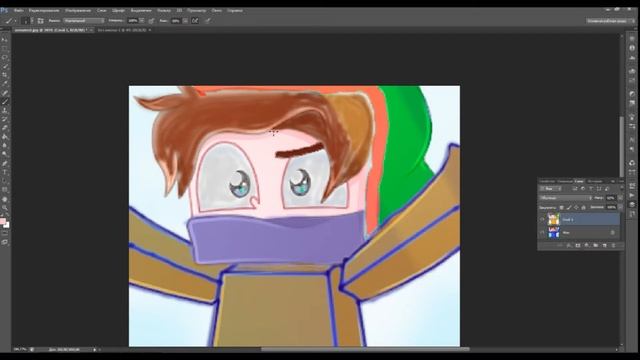
Task: Select the bottom background layer thumbnail
Action: 553,233
